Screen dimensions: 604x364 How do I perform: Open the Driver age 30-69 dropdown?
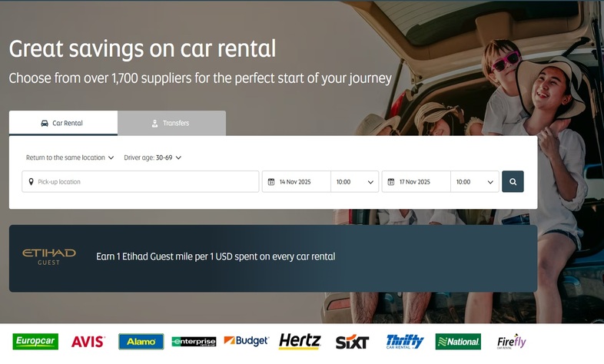click(152, 157)
